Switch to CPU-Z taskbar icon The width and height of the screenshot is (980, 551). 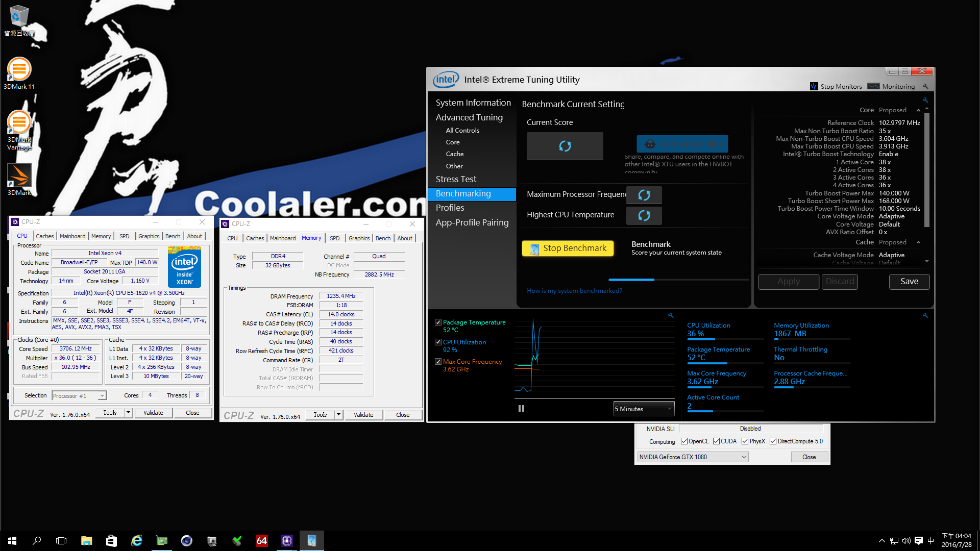(x=286, y=541)
